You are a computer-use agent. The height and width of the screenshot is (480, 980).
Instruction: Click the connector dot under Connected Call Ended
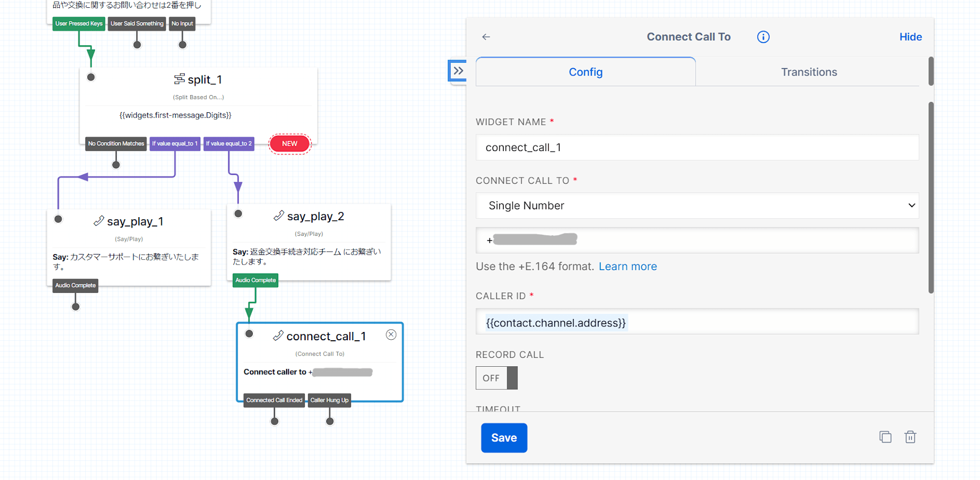click(274, 421)
